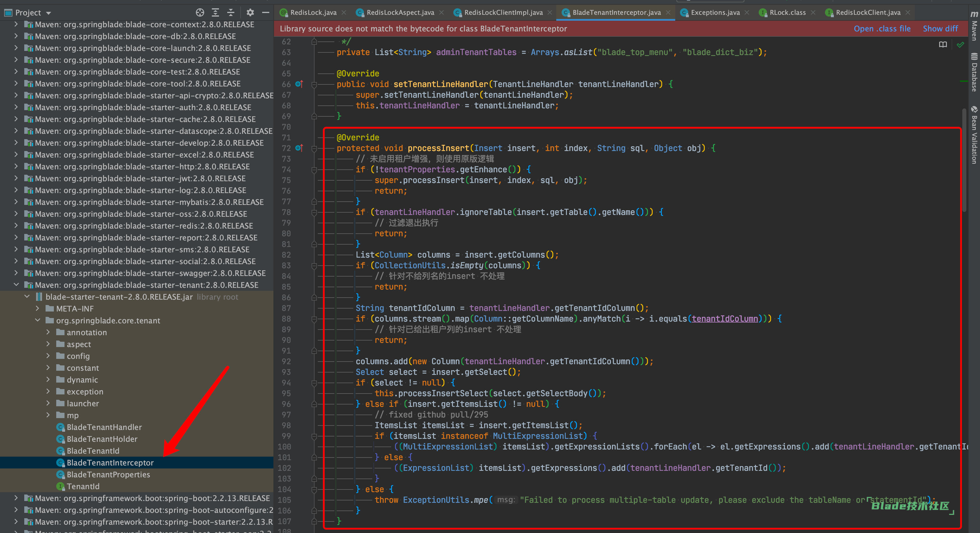The height and width of the screenshot is (533, 980).
Task: Select the config folder
Action: (x=78, y=356)
